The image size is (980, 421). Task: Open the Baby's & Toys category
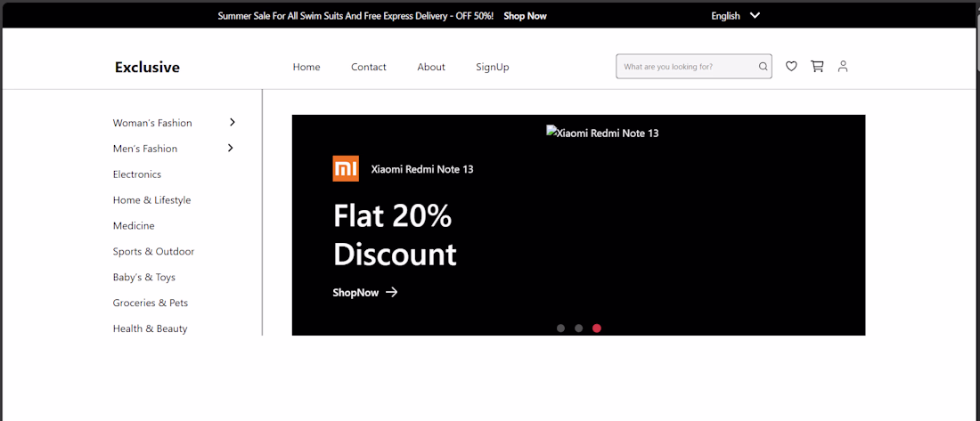click(144, 277)
